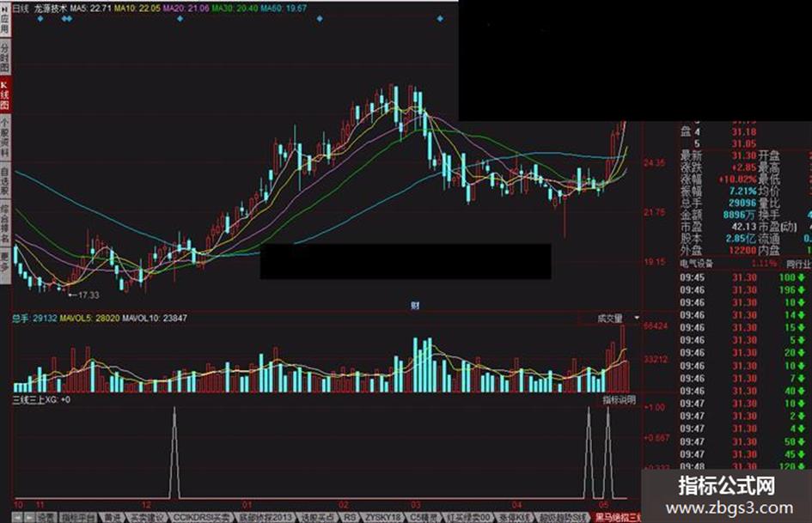This screenshot has height=523, width=812.
Task: Select the highlighted red 黑马绝招 tab
Action: [x=618, y=517]
